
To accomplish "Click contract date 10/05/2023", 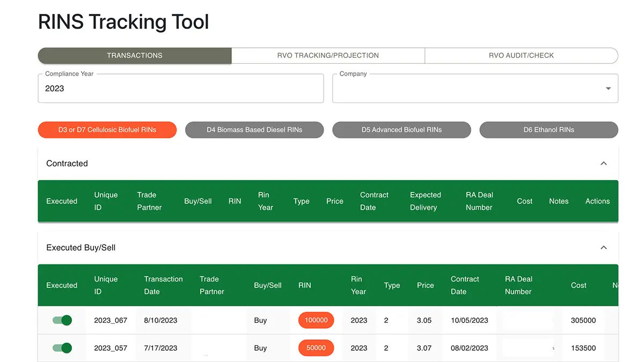I will coord(470,320).
